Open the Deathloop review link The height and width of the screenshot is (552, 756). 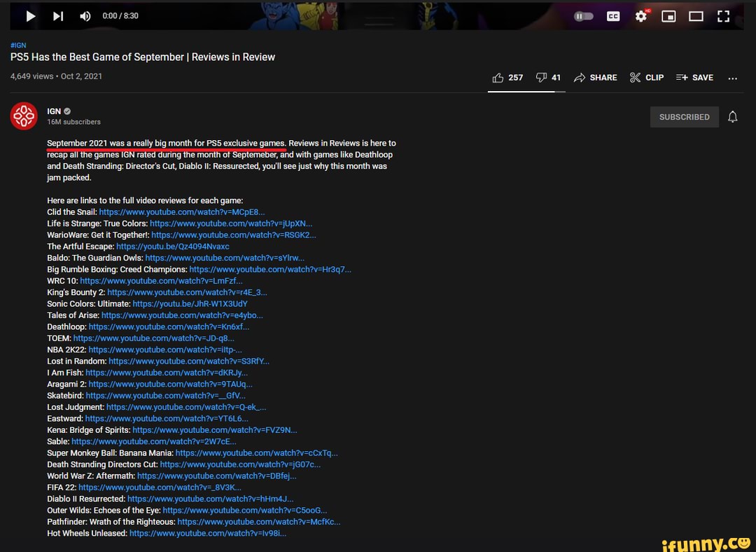169,326
